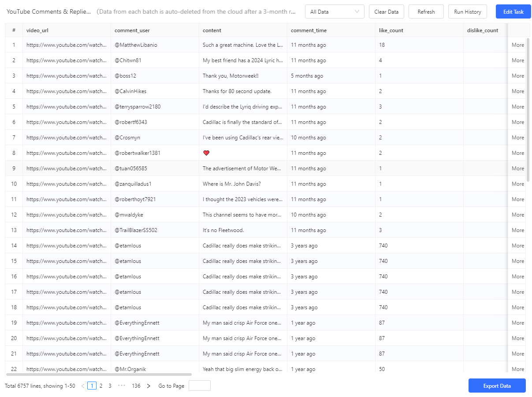Click the blue Edit Task button
The width and height of the screenshot is (532, 397).
(513, 12)
